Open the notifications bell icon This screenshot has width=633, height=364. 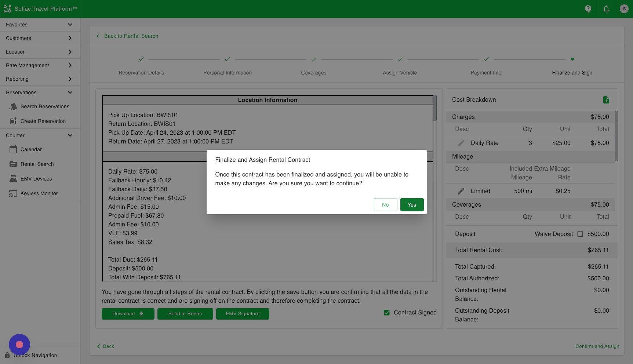pos(606,8)
